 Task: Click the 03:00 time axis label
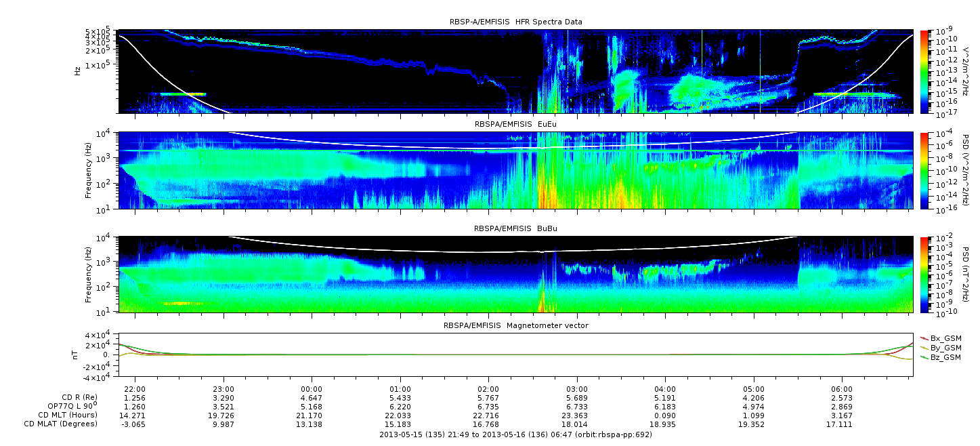point(577,389)
